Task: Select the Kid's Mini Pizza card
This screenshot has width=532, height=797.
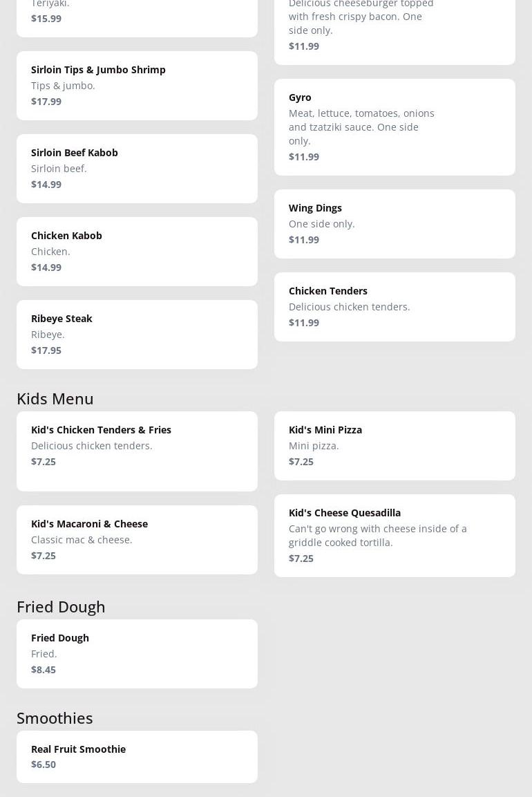Action: tap(395, 445)
